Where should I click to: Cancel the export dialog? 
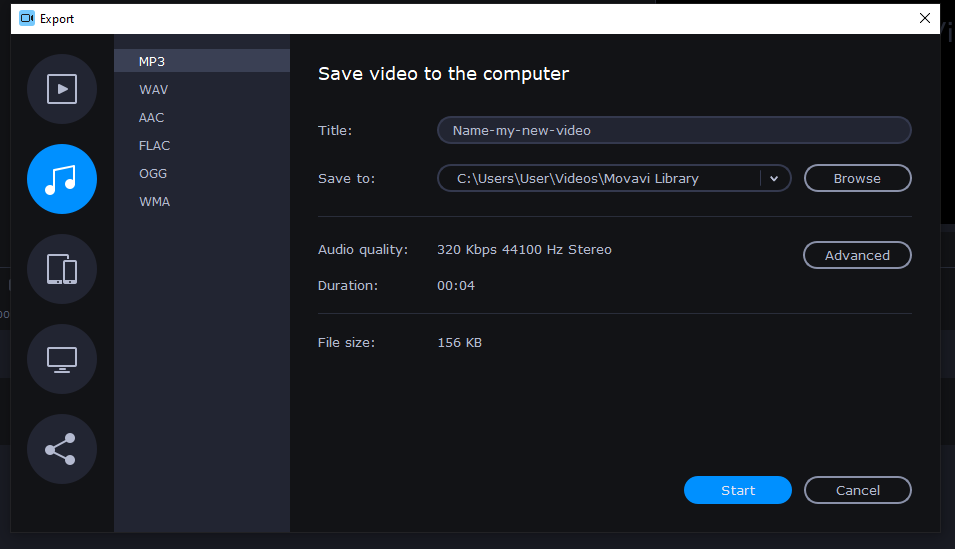tap(857, 490)
